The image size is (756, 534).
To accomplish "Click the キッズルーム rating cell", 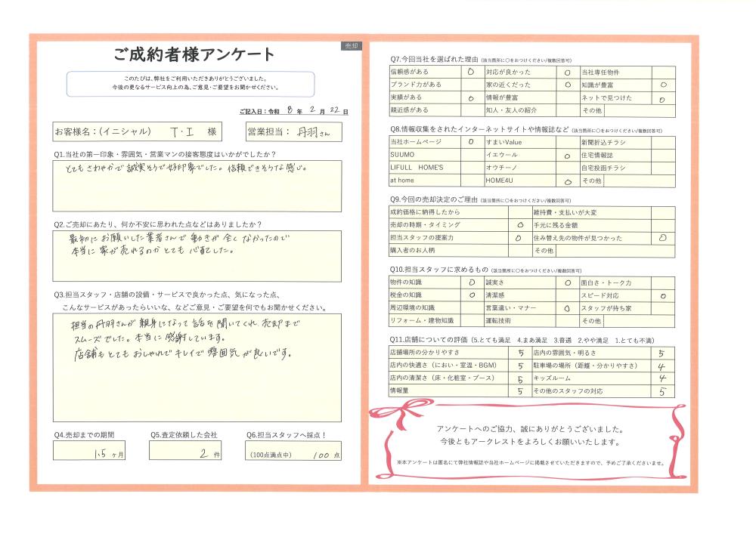I will (662, 378).
